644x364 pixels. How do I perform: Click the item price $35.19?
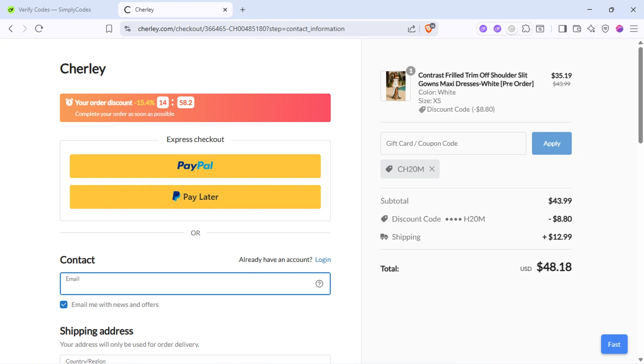(x=561, y=75)
